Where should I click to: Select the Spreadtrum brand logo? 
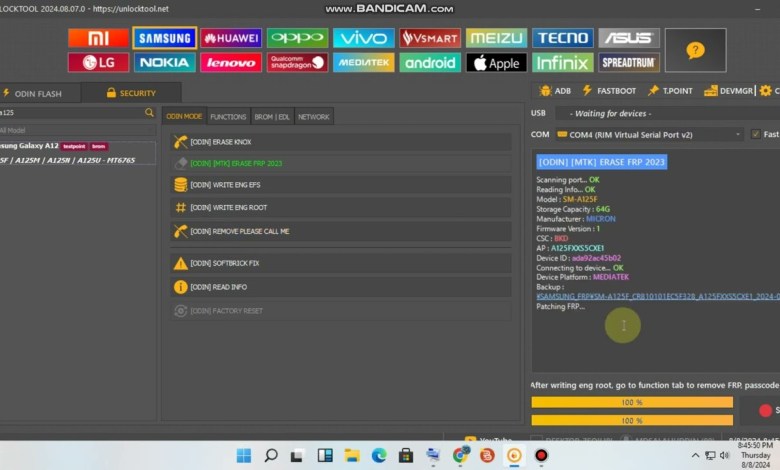[629, 63]
